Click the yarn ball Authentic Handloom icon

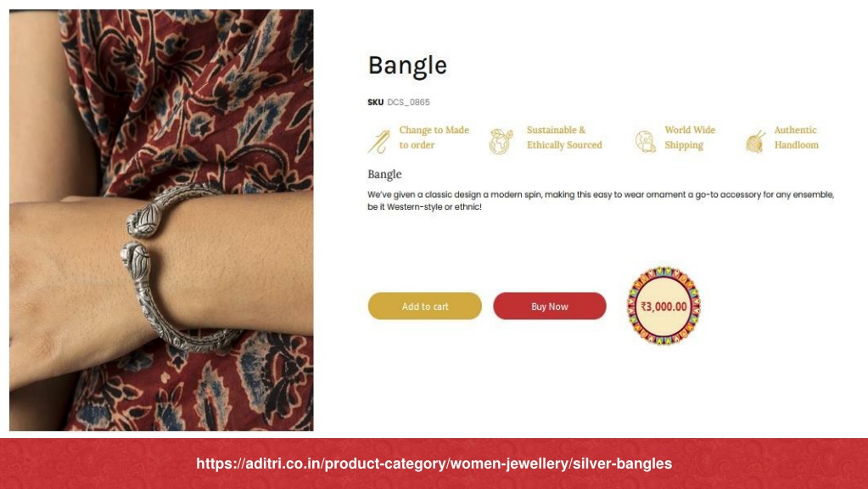click(755, 142)
